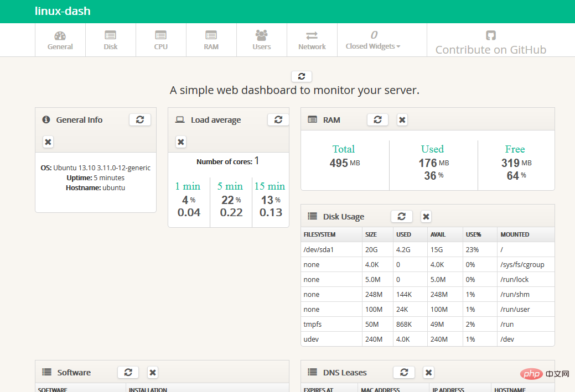The height and width of the screenshot is (392, 575).
Task: Close the Software widget
Action: 153,372
